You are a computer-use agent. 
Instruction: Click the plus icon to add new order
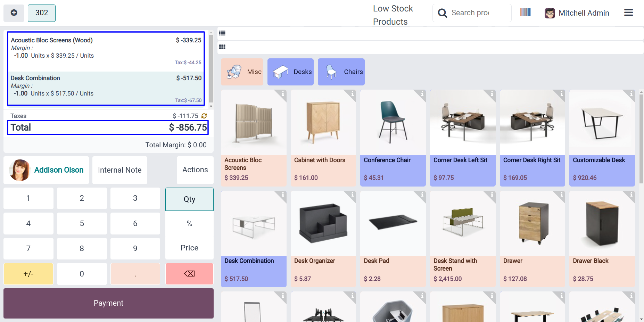14,13
